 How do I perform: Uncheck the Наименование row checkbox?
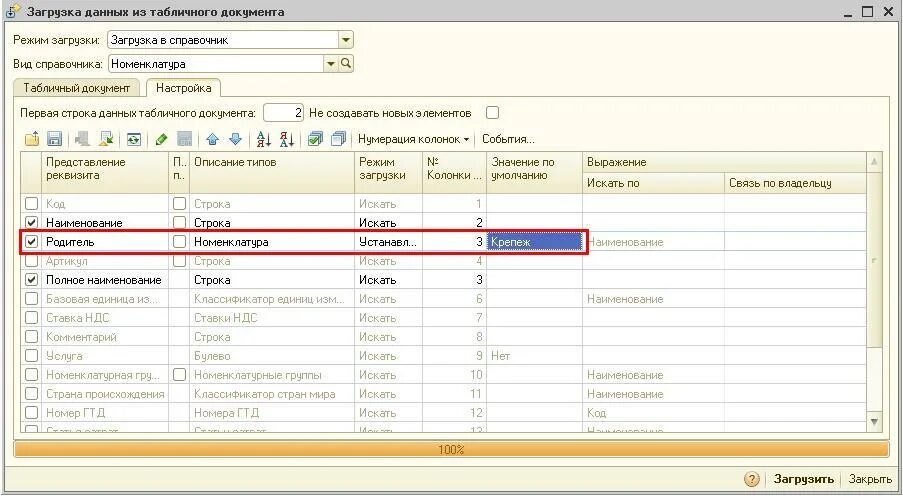tap(32, 222)
